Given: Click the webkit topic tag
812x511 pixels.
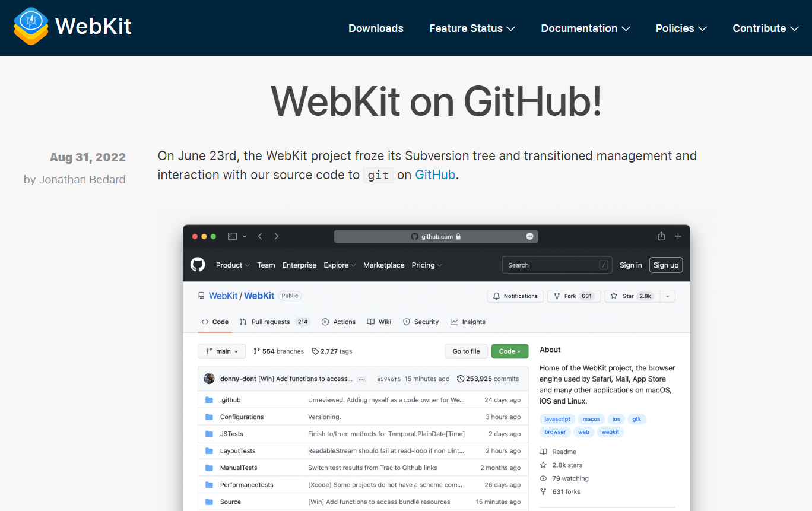Looking at the screenshot, I should coord(610,432).
